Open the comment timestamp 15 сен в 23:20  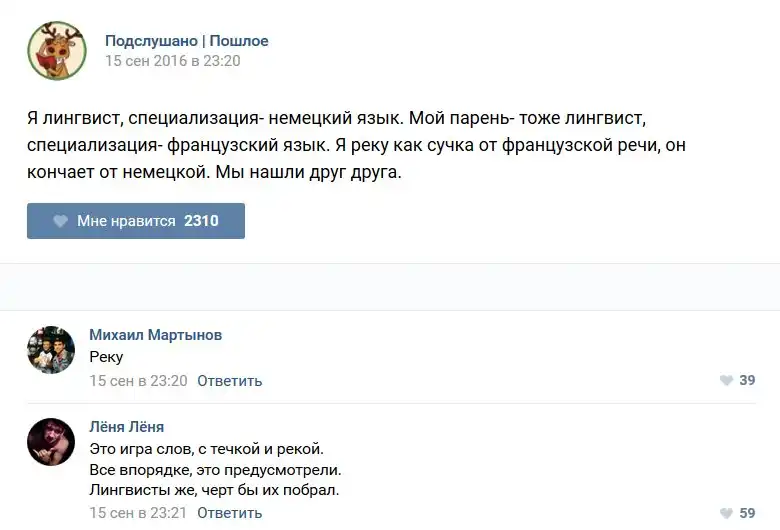tap(138, 381)
